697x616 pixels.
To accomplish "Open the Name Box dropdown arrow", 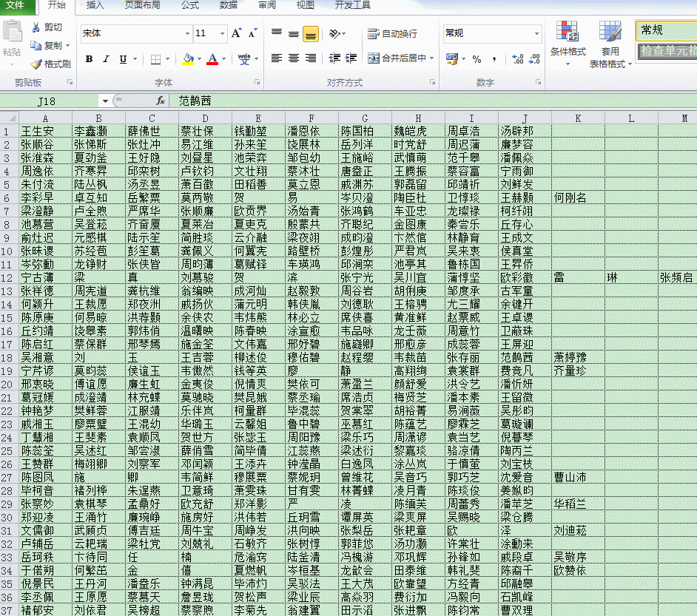I will coord(105,101).
